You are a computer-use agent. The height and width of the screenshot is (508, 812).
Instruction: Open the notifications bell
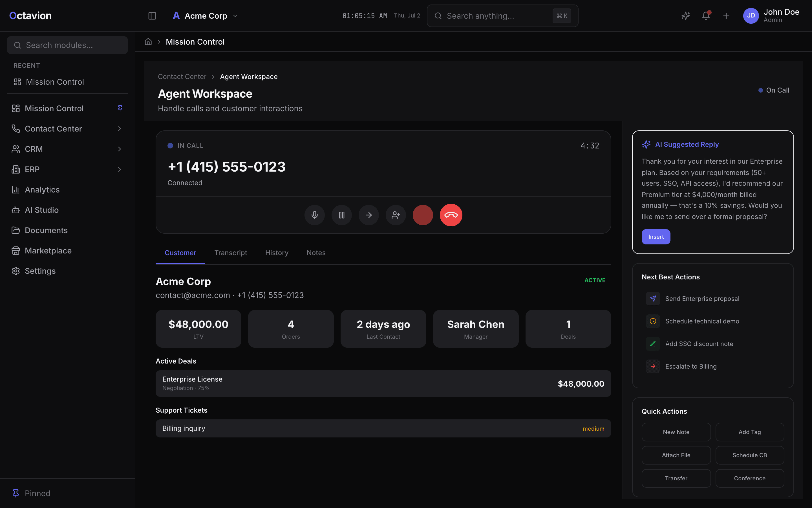point(706,16)
